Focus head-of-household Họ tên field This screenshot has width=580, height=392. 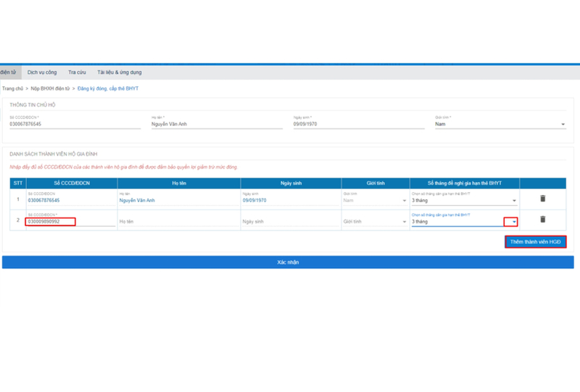click(x=217, y=124)
